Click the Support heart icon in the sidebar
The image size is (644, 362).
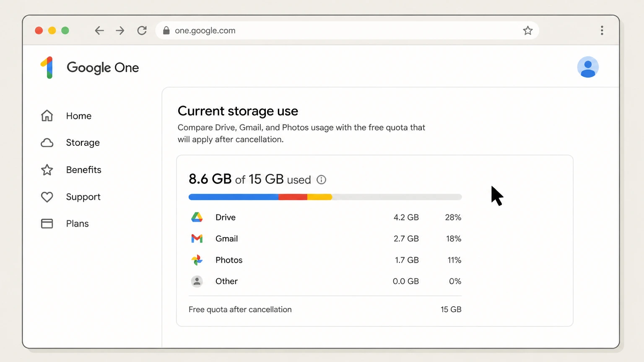pyautogui.click(x=47, y=197)
